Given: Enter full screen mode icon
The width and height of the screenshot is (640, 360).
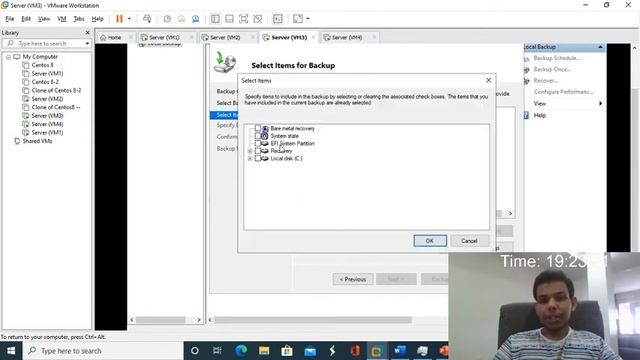Looking at the screenshot, I should pyautogui.click(x=244, y=19).
